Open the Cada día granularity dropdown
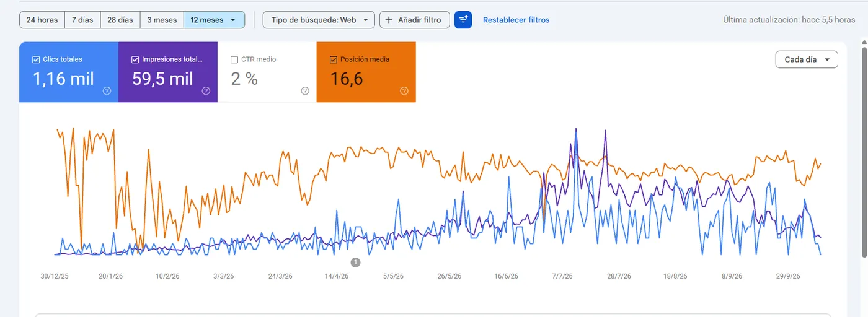Image resolution: width=868 pixels, height=317 pixels. pyautogui.click(x=807, y=59)
